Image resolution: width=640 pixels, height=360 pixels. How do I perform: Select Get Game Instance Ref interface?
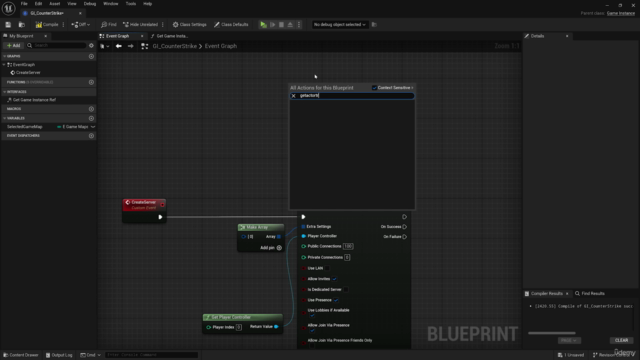34,100
